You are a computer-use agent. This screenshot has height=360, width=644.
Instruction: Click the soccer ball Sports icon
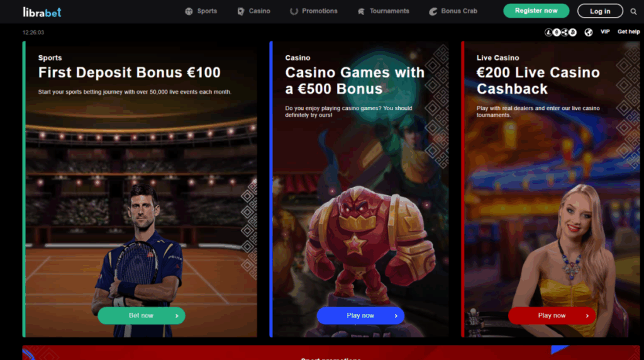[189, 11]
